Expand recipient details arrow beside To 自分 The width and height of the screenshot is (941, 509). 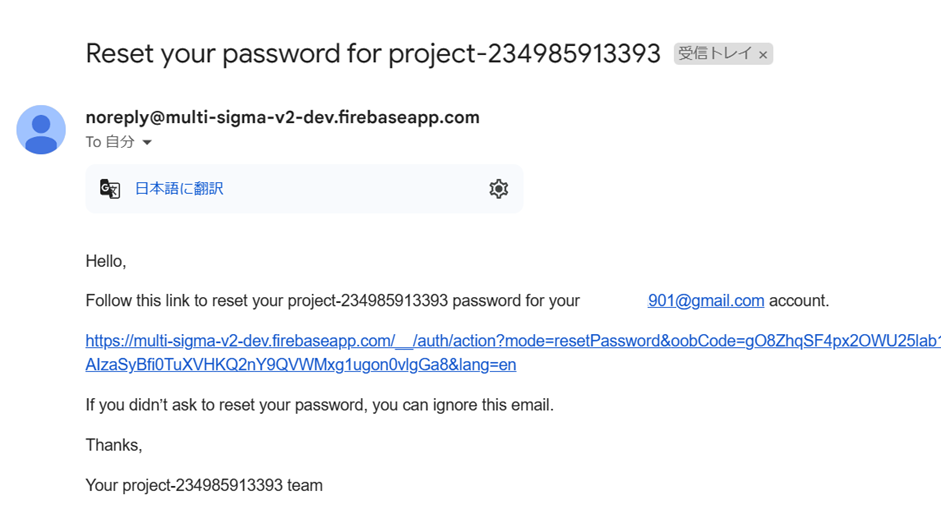point(147,143)
